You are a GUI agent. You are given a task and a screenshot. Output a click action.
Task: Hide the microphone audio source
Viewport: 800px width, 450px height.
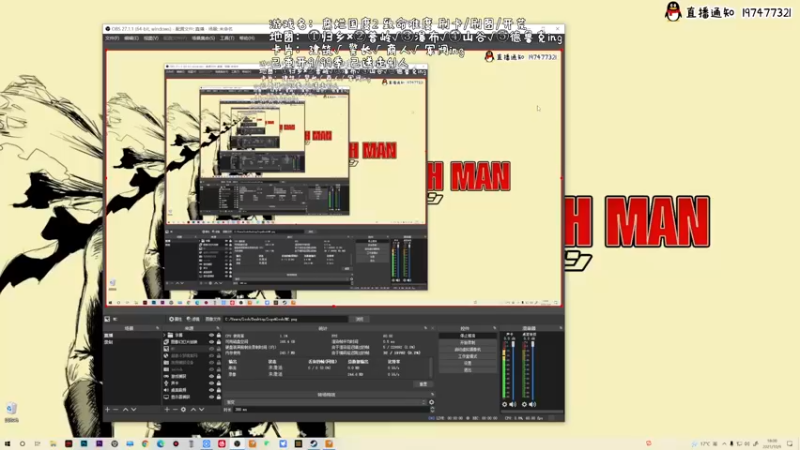point(211,383)
